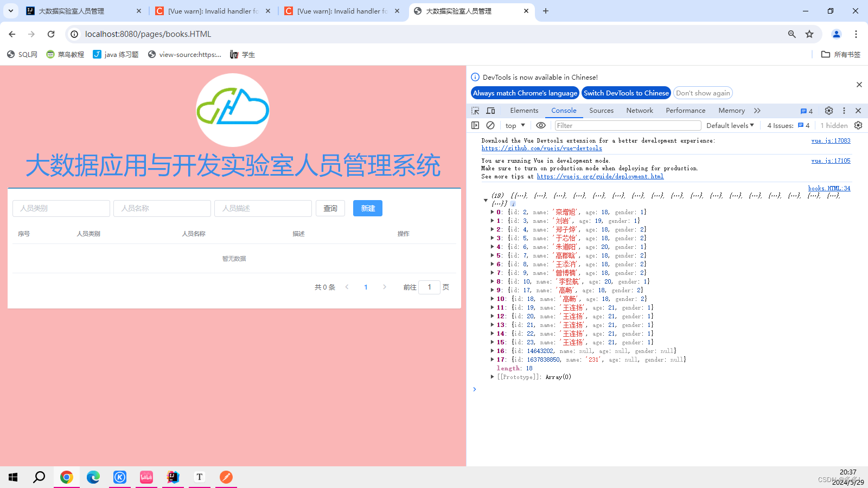Open the 菜鸟教程 bookmark

click(65, 55)
